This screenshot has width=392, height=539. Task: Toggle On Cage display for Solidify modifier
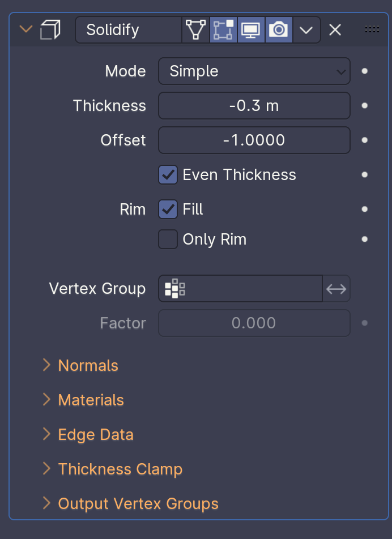point(196,29)
